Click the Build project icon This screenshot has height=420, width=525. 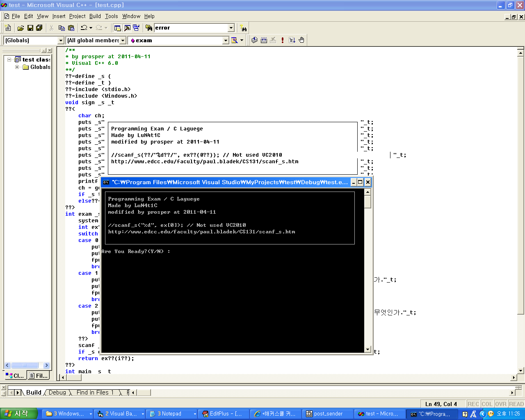[x=264, y=40]
